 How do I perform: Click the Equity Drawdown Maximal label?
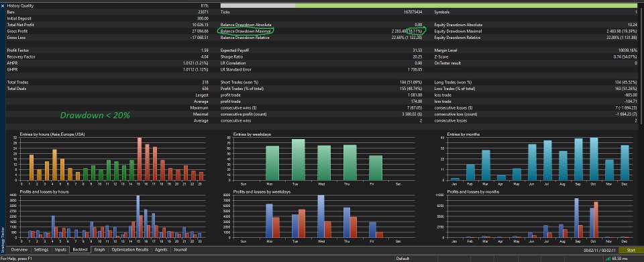click(458, 32)
